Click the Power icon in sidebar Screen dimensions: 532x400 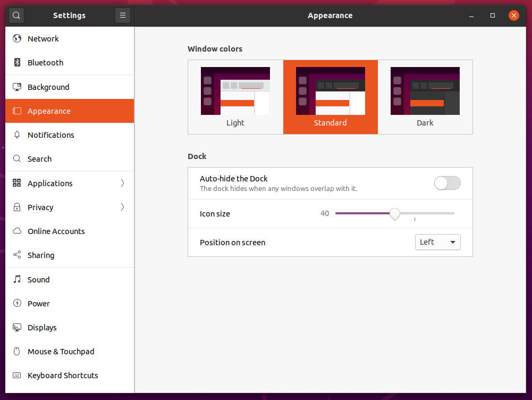point(17,303)
